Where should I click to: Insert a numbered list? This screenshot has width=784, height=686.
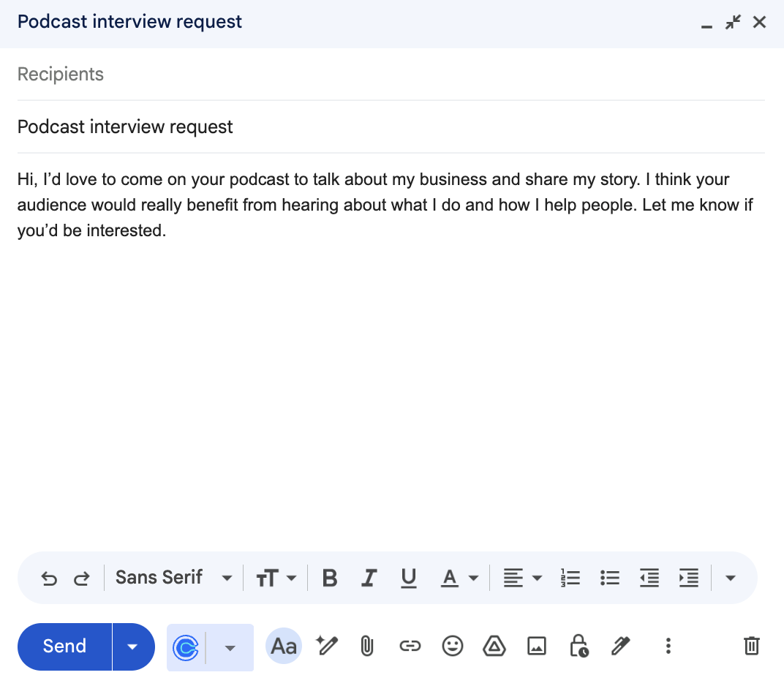pos(570,578)
